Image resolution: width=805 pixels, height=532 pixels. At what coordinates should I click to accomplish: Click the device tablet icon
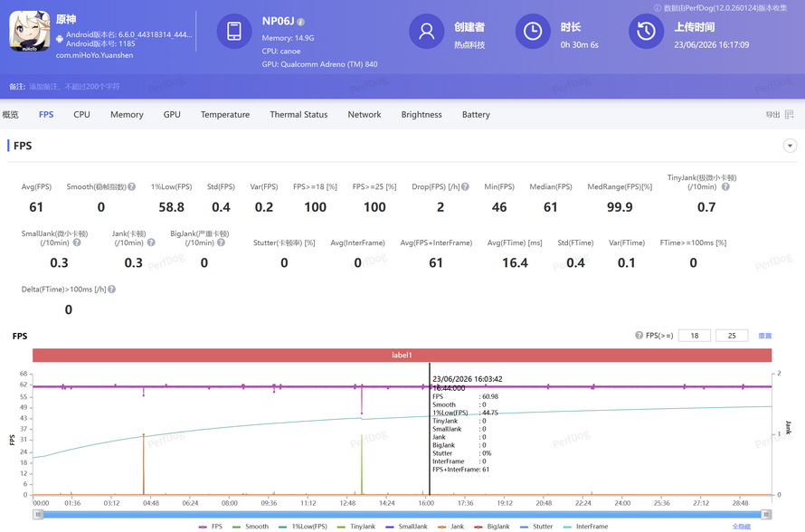pos(234,31)
